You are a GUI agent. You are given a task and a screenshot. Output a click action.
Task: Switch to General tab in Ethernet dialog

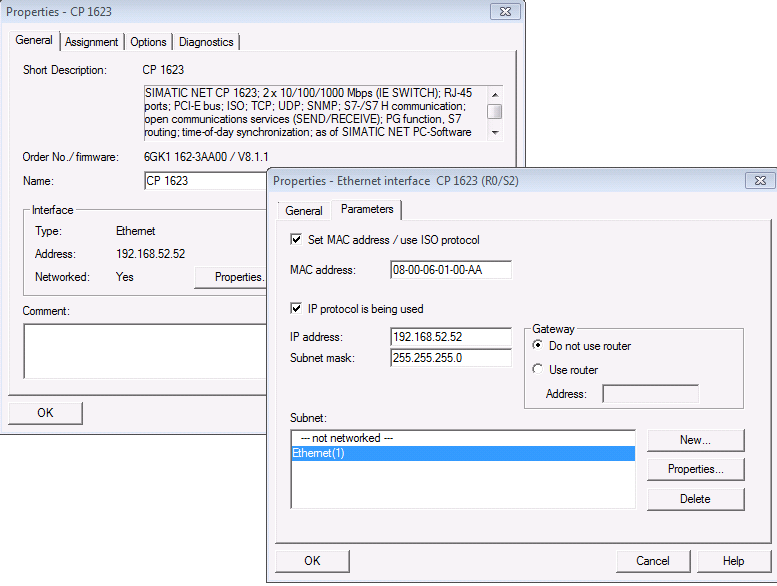pos(303,211)
